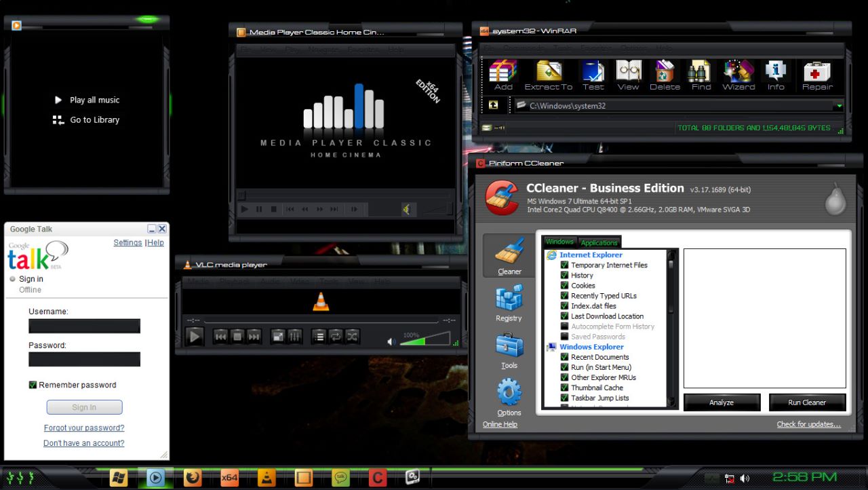The width and height of the screenshot is (868, 490).
Task: Click pause in Media Player Classic
Action: tap(259, 209)
